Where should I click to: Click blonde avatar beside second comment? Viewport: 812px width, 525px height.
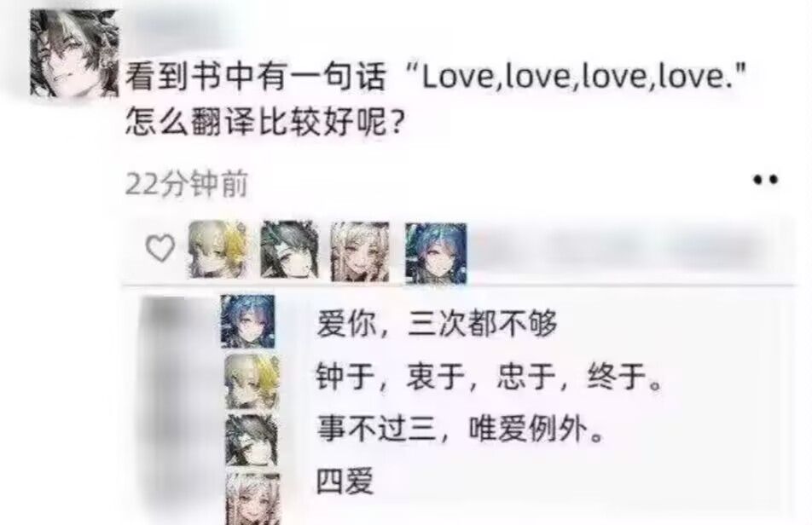tap(252, 381)
